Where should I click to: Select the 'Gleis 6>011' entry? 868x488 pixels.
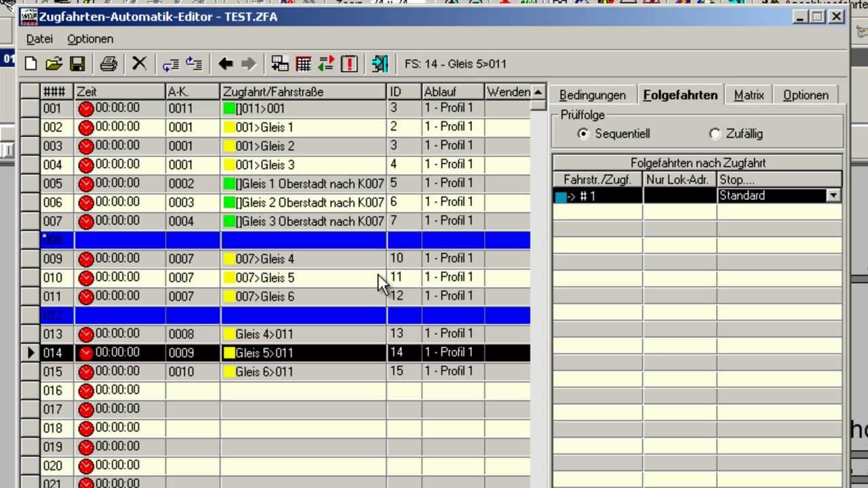coord(304,371)
